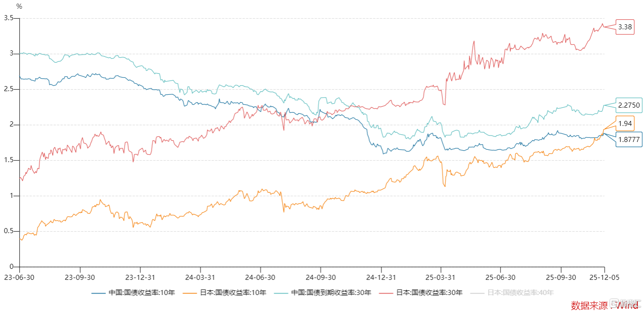644x311 pixels.
Task: Enable the greyed-out 日本:国债收益率:40年 legend text
Action: (x=520, y=292)
